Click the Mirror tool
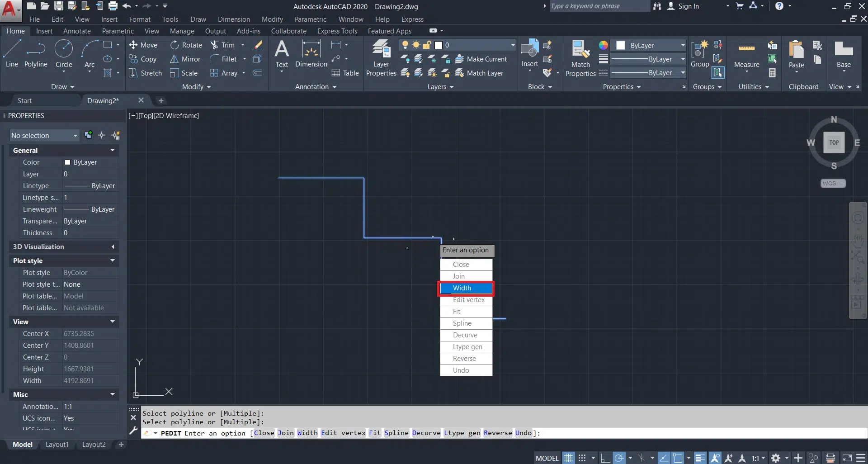Screen dimensions: 868x464 tap(185, 59)
